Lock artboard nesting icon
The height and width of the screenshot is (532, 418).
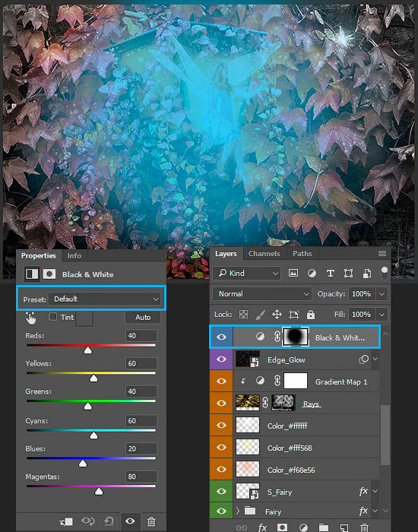click(294, 315)
